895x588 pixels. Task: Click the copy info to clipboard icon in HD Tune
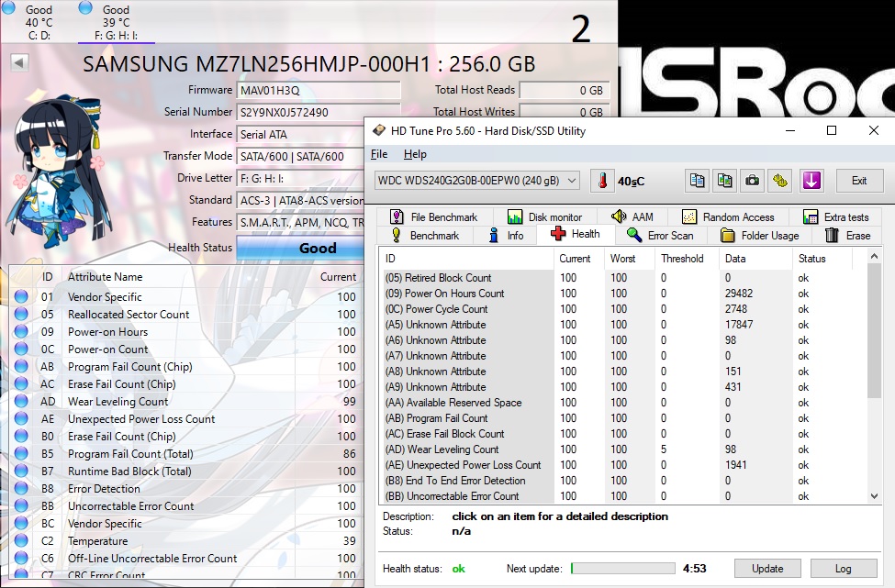(697, 181)
